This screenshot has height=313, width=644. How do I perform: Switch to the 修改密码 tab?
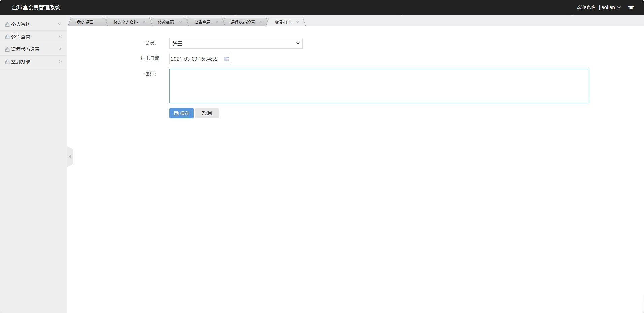(166, 22)
